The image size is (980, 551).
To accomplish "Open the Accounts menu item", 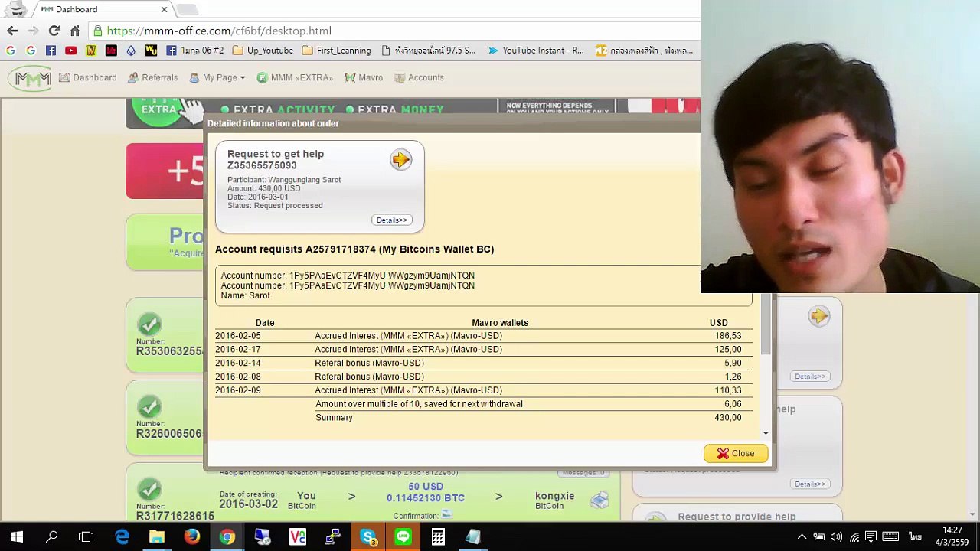I will [x=419, y=77].
